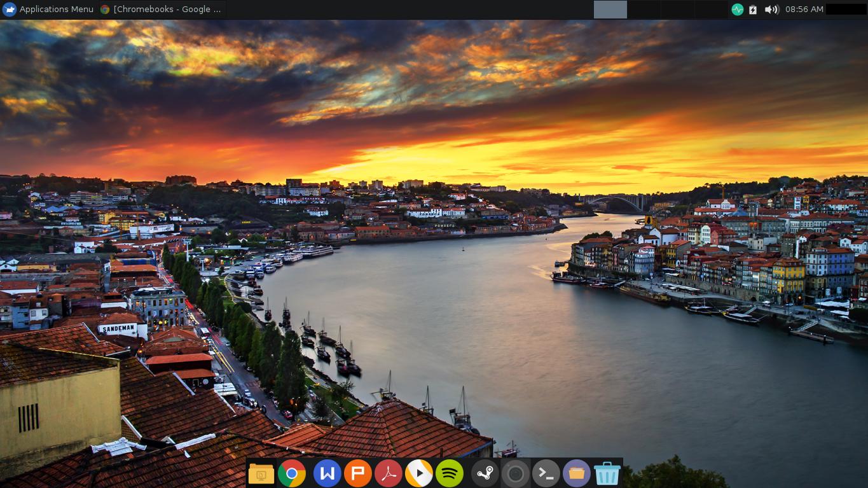
Task: Open Spotify from the dock
Action: point(450,473)
